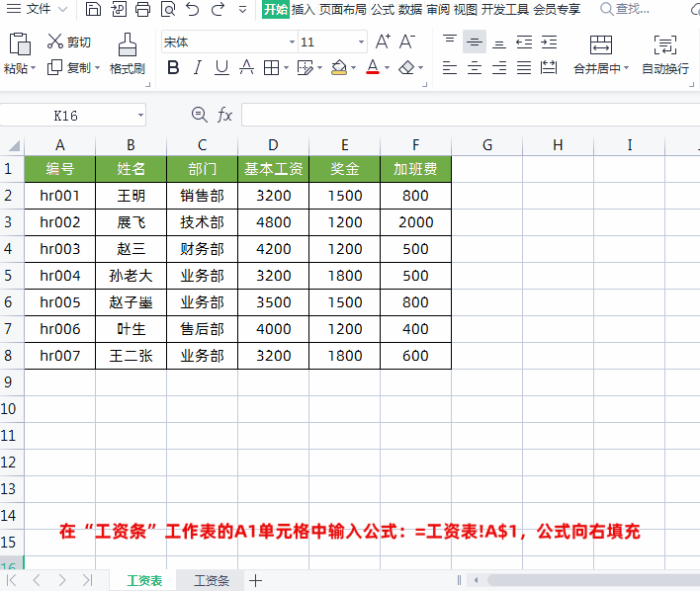Expand border style dropdown arrow
This screenshot has height=591, width=700.
pyautogui.click(x=286, y=68)
